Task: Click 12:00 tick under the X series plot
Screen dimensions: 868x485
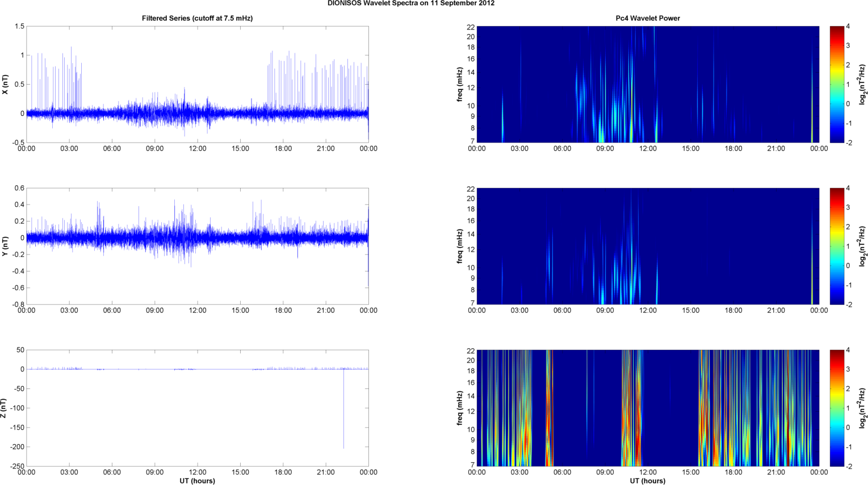Action: pos(198,149)
